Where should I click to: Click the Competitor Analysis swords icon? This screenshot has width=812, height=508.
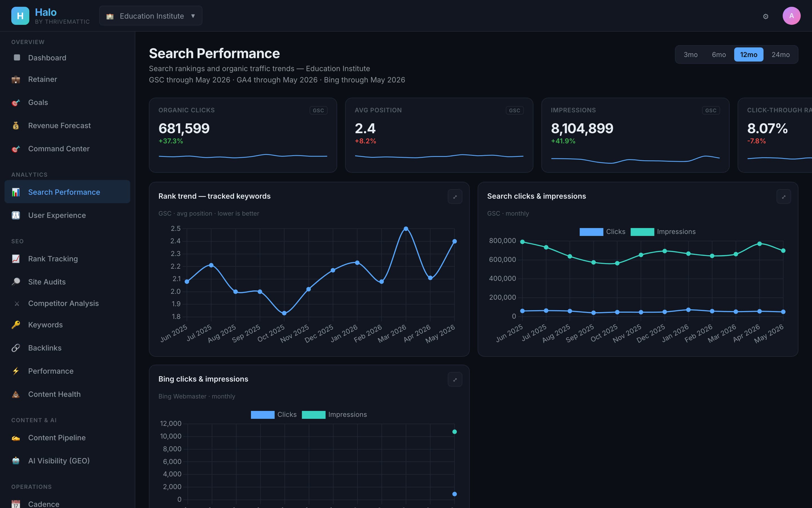(x=16, y=303)
